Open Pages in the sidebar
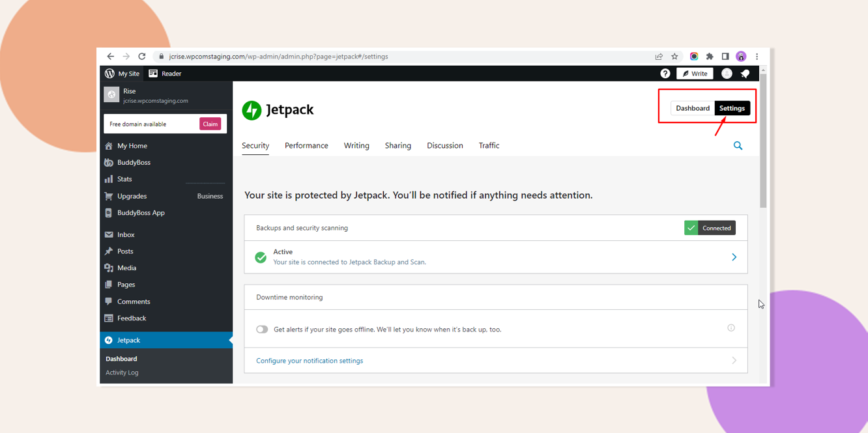 (126, 285)
